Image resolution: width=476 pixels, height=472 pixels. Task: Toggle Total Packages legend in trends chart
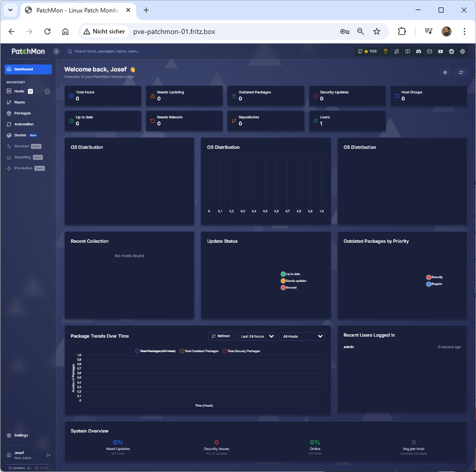155,351
